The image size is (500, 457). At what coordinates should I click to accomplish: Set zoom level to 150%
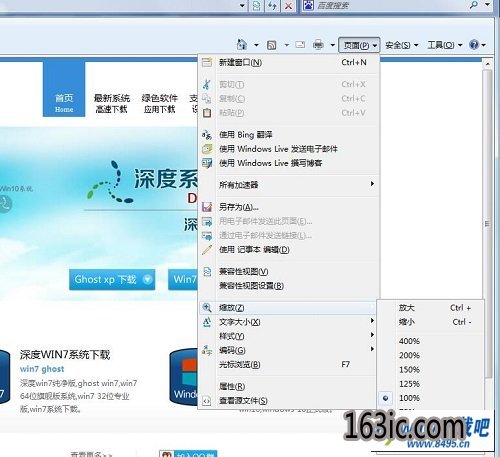(431, 370)
